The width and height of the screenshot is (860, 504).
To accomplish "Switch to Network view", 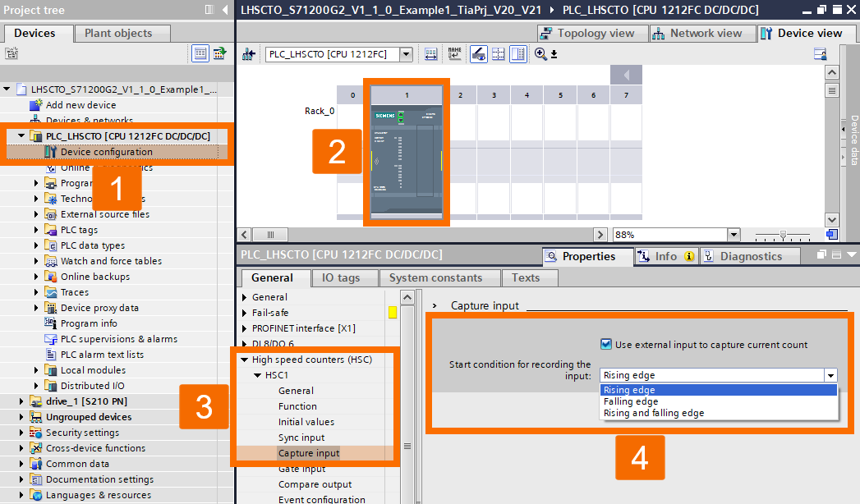I will click(x=702, y=34).
